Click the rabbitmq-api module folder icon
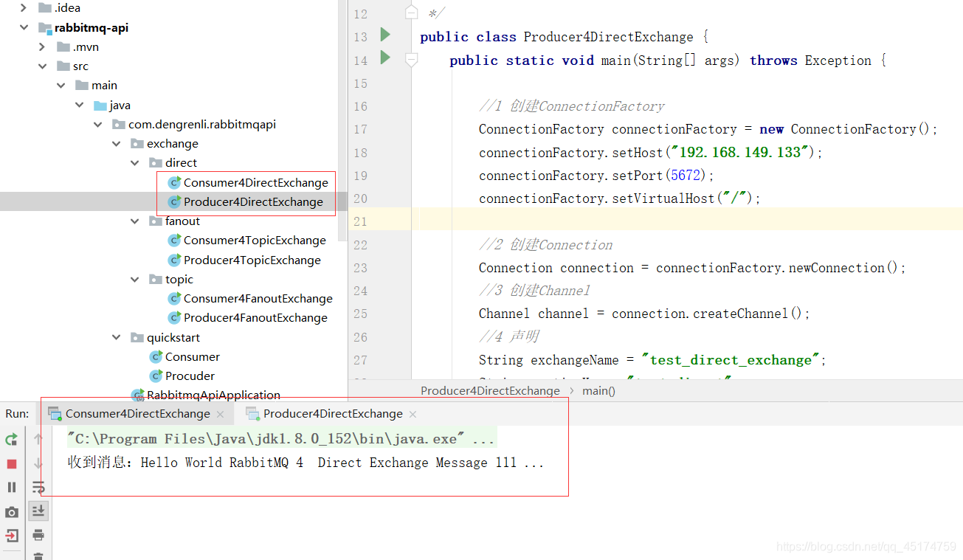963x560 pixels. pyautogui.click(x=45, y=28)
